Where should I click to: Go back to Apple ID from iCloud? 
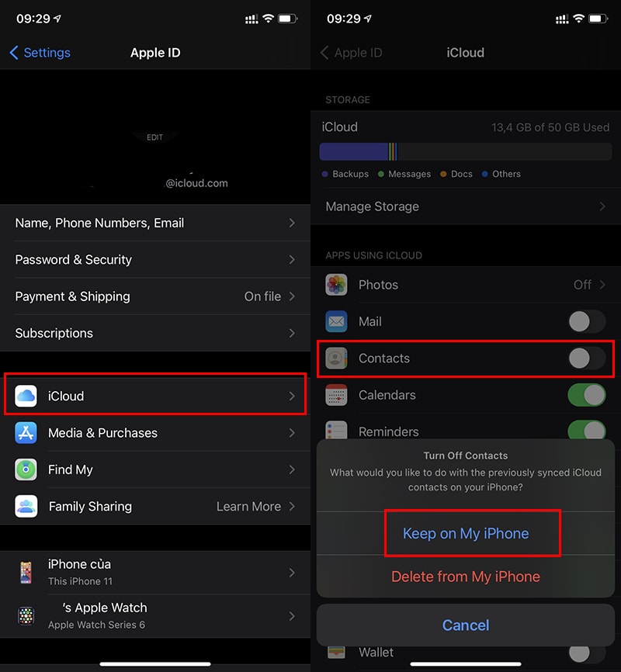(x=351, y=53)
